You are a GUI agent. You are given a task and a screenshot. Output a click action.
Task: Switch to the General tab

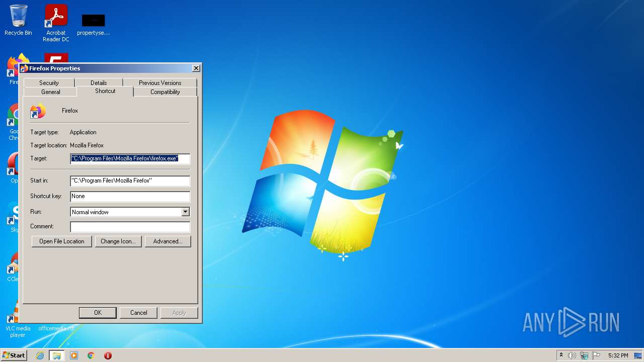click(x=50, y=92)
